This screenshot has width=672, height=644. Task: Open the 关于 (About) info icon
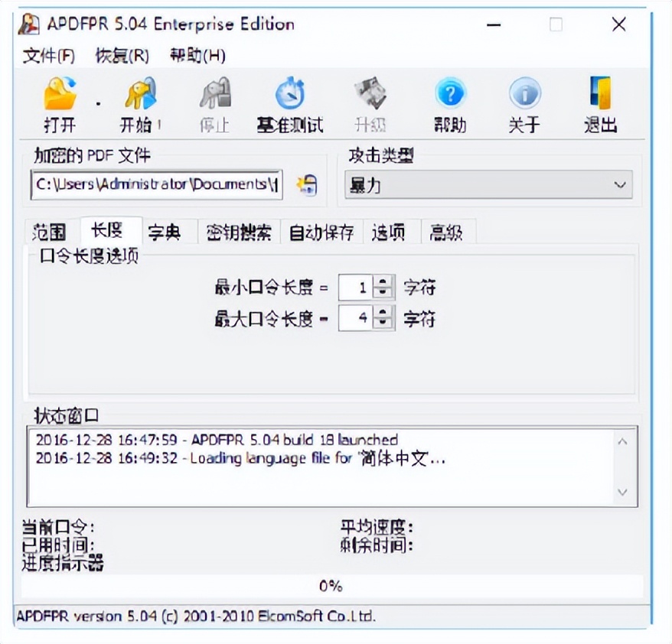point(525,93)
